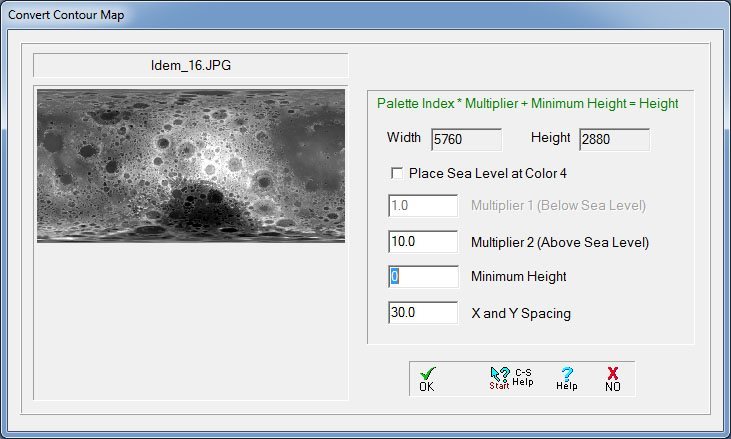
Task: Click the Convert Contour Map title bar
Action: pyautogui.click(x=366, y=15)
